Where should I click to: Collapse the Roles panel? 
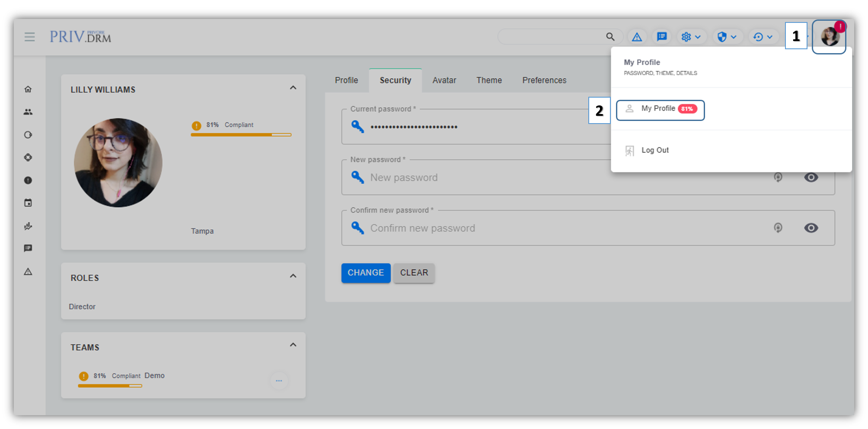[x=293, y=276]
